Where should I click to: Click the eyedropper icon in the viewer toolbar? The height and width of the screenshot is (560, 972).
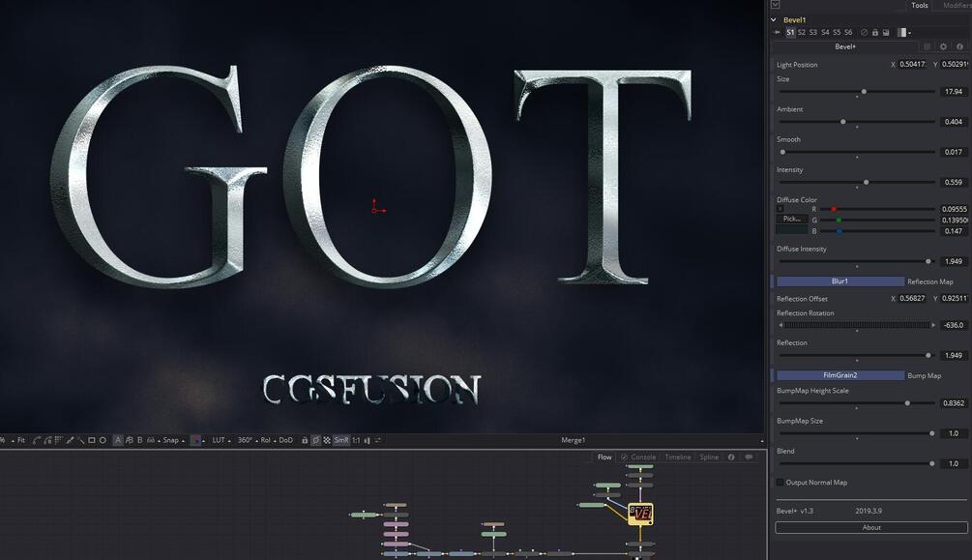coord(70,440)
